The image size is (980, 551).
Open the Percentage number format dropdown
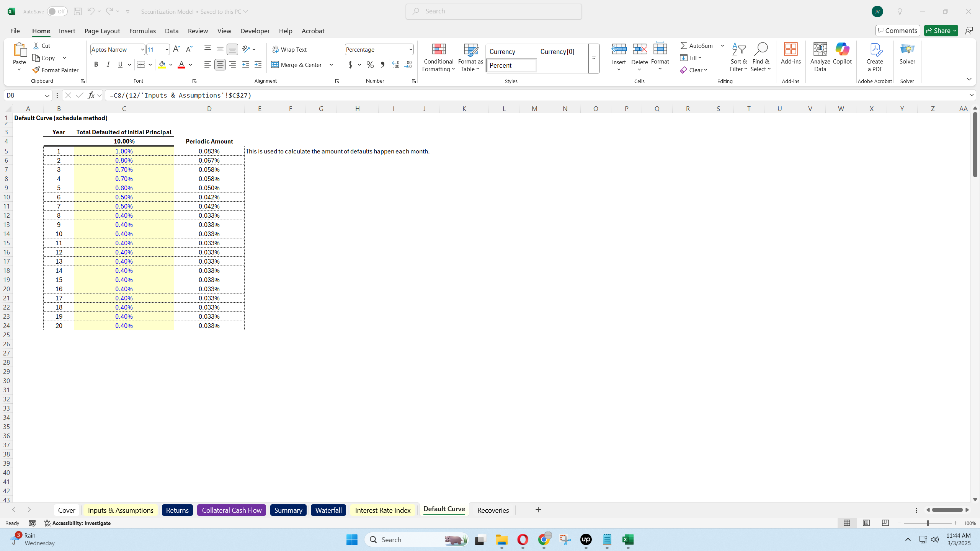click(410, 50)
